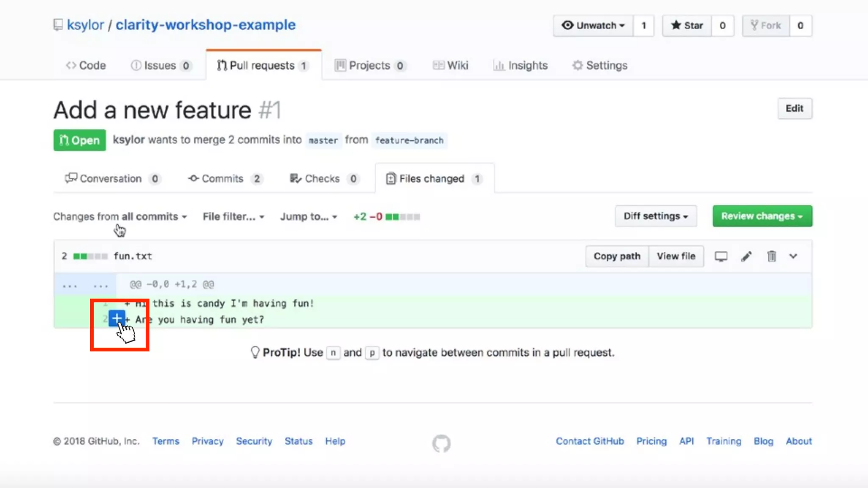
Task: Open the Settings gear tab
Action: pyautogui.click(x=600, y=65)
